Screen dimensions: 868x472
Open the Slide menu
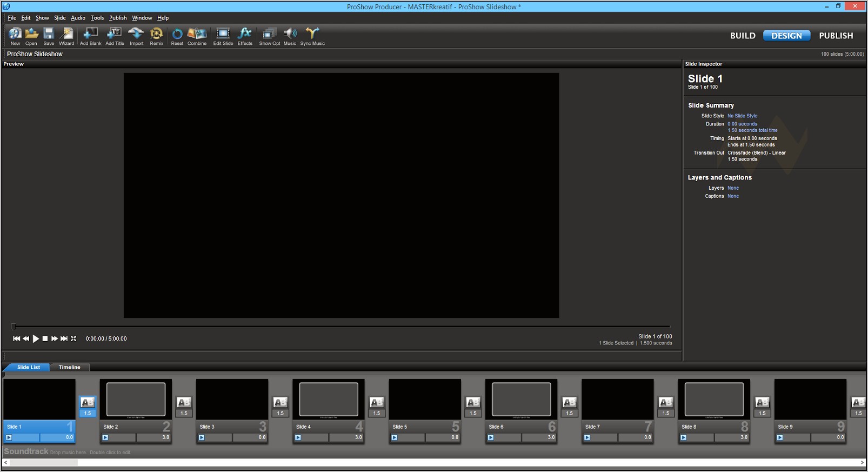tap(60, 18)
